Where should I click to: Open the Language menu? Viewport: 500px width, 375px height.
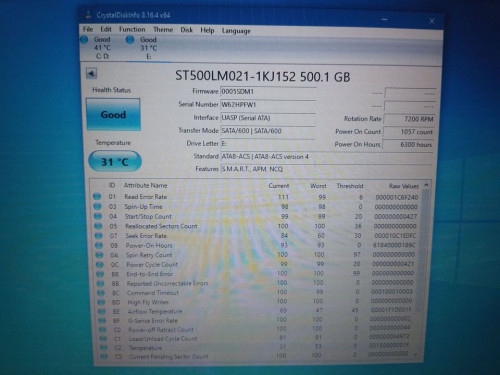coord(236,31)
